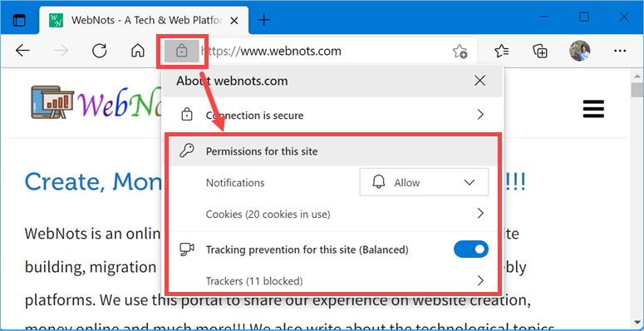Add this page to favorites star
644x331 pixels.
pos(460,52)
